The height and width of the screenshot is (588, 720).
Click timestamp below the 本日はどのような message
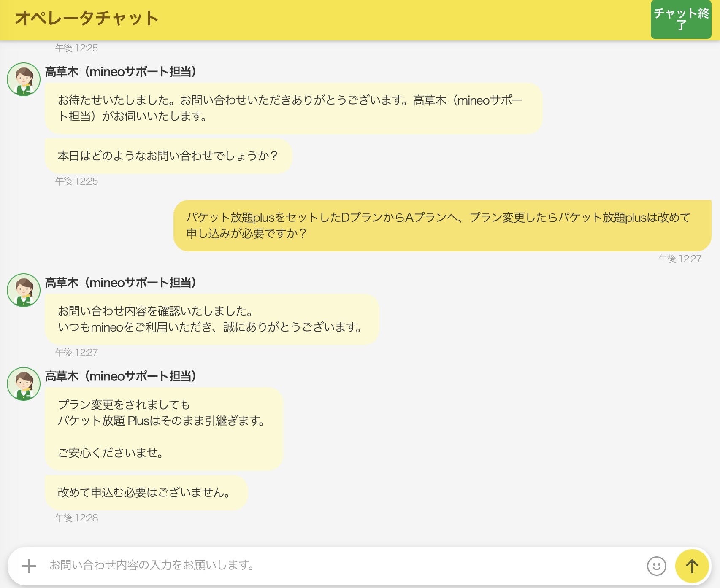76,181
